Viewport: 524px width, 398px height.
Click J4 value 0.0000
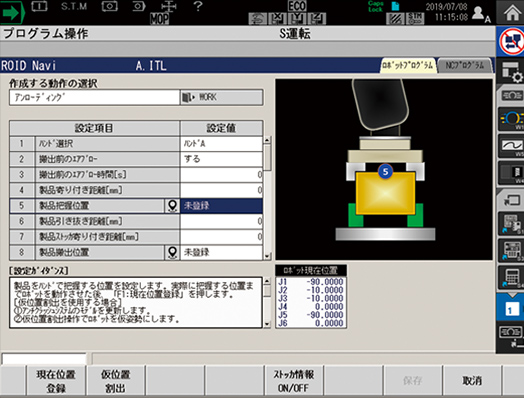point(329,306)
